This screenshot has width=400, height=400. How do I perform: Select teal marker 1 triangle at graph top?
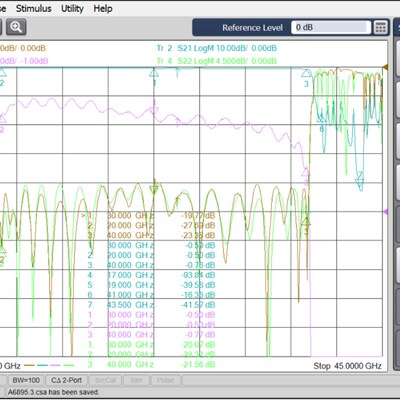[x=154, y=73]
